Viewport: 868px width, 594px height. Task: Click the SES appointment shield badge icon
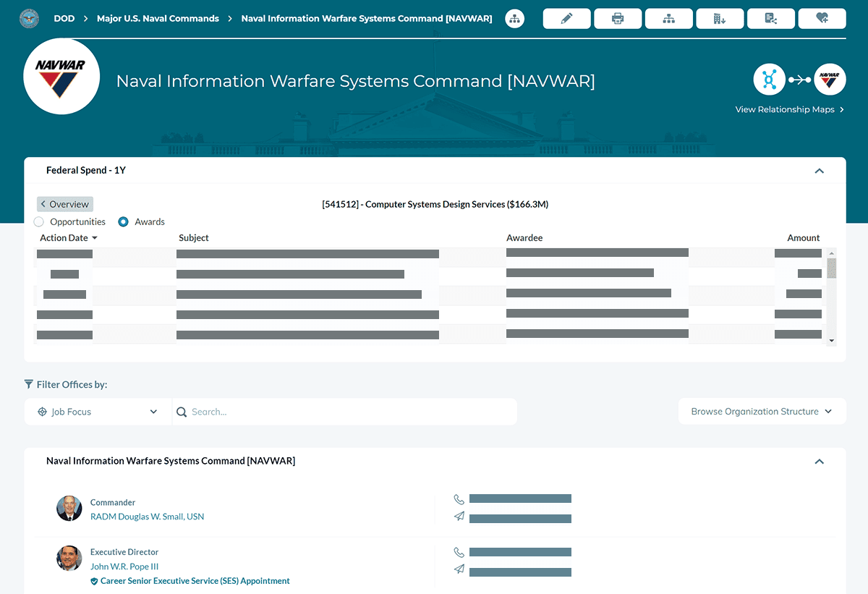(x=94, y=581)
